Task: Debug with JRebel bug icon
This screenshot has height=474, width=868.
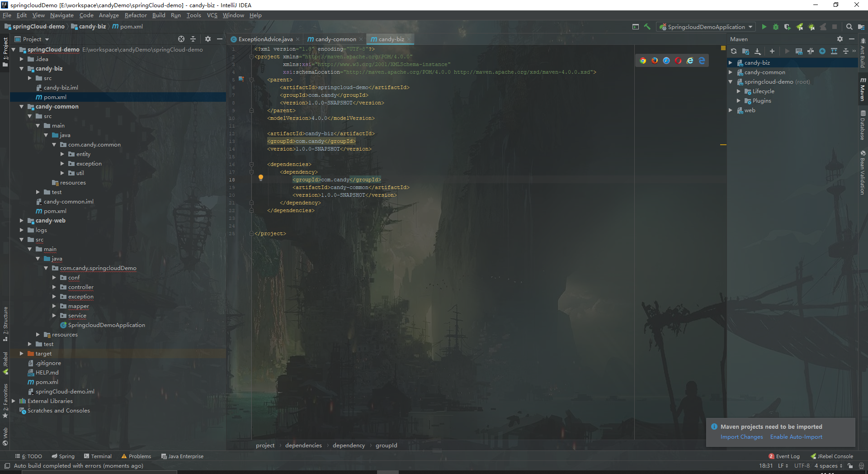Action: click(811, 27)
